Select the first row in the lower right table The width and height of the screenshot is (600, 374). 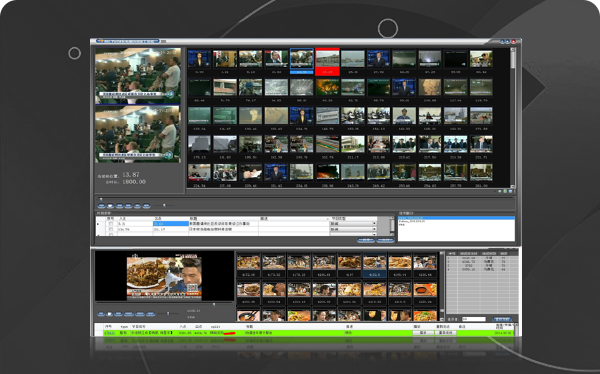point(482,258)
